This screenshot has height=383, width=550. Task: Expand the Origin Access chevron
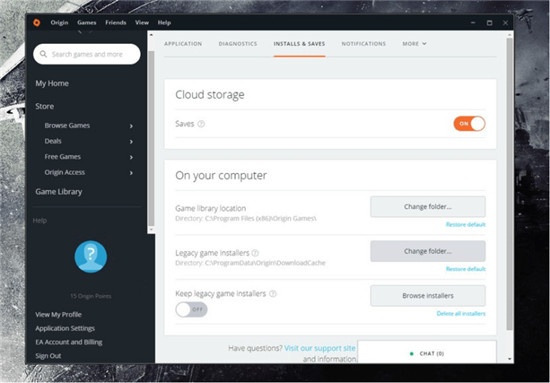click(x=131, y=173)
